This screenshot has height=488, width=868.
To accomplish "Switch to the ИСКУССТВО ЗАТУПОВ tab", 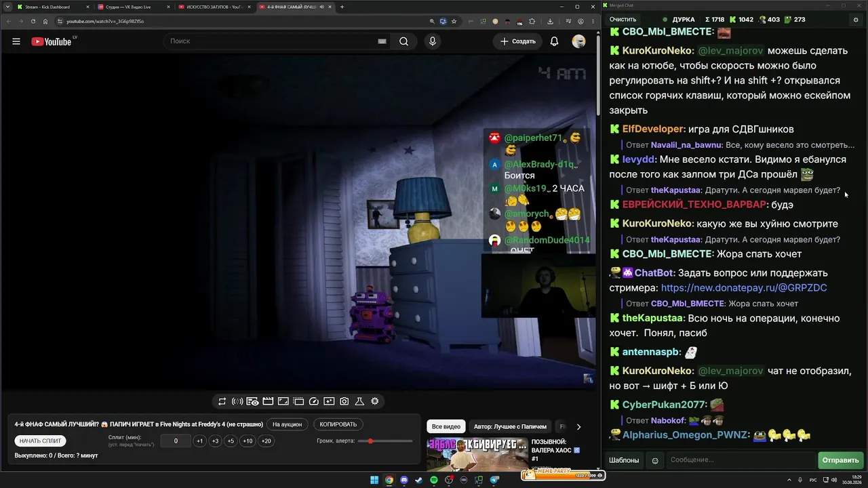I will tap(213, 7).
